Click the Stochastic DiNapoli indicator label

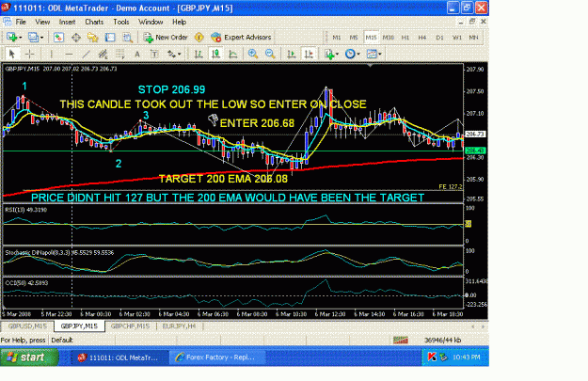(59, 253)
